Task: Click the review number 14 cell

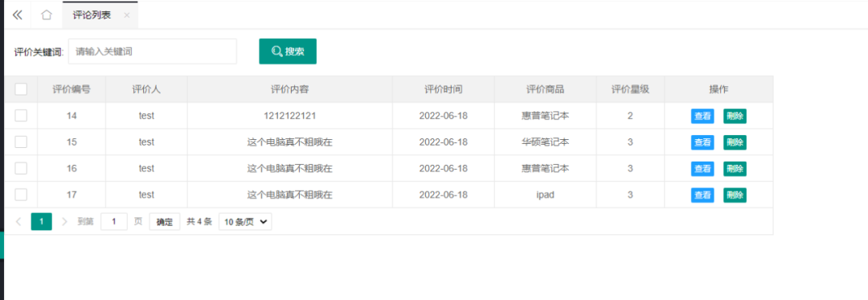Action: [72, 117]
